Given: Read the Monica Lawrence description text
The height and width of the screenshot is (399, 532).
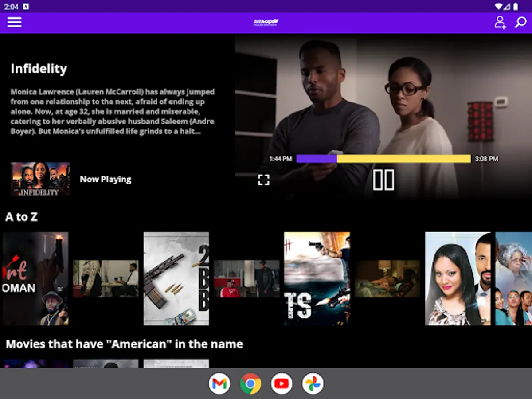Looking at the screenshot, I should pos(113,112).
